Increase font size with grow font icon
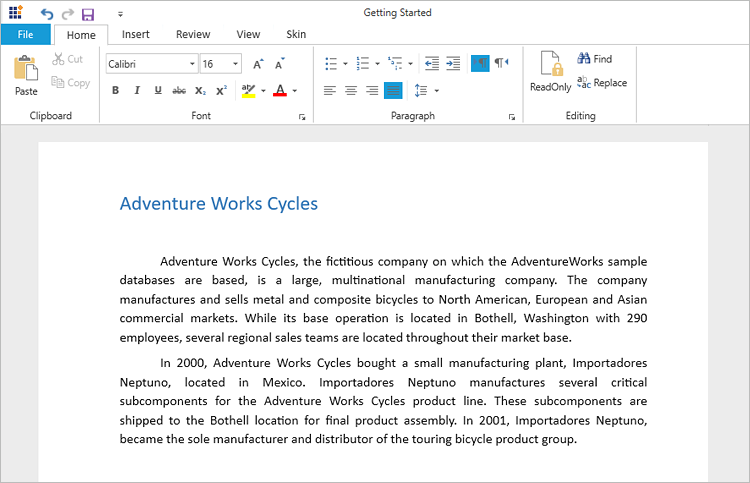The width and height of the screenshot is (750, 483). (x=257, y=64)
